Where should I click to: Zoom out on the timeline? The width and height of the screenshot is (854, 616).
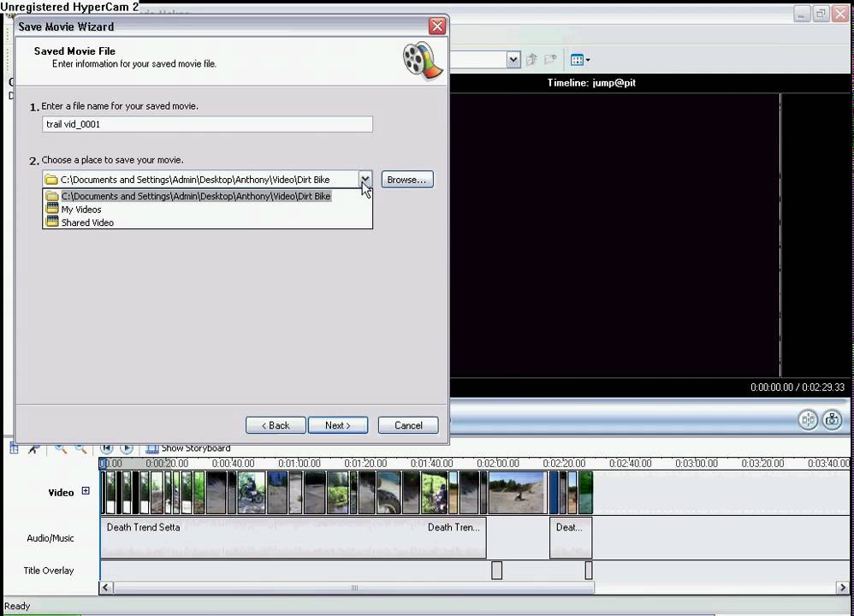[x=80, y=449]
